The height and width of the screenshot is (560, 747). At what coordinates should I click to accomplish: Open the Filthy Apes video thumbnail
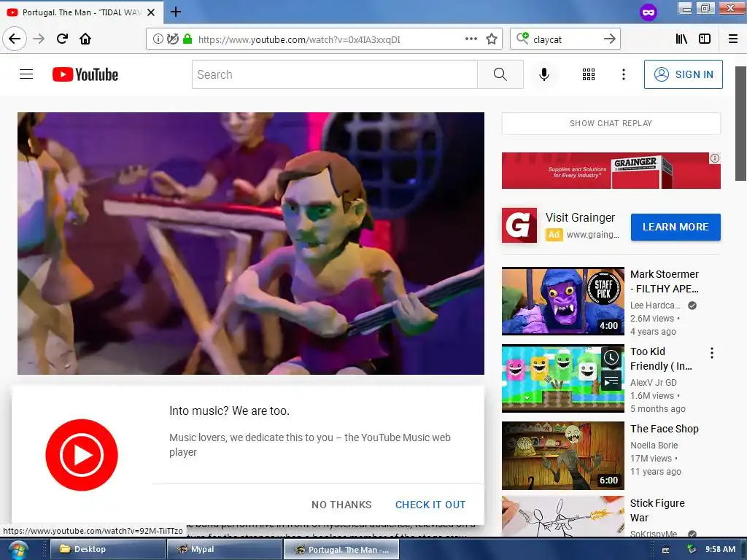[x=562, y=301]
